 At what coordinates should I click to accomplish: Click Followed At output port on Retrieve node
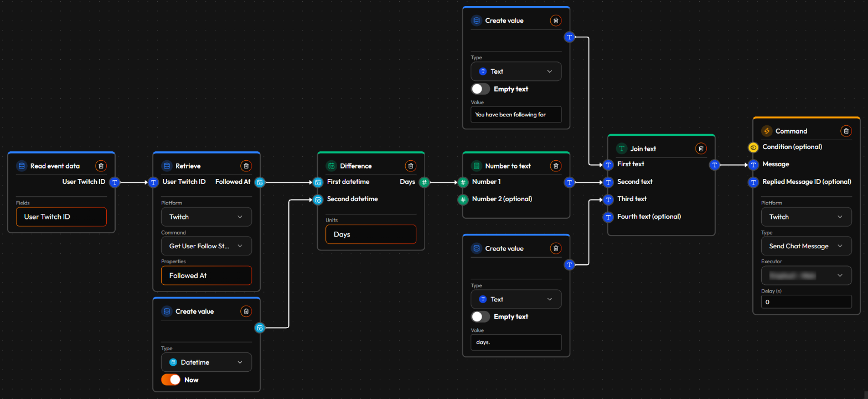(x=260, y=182)
